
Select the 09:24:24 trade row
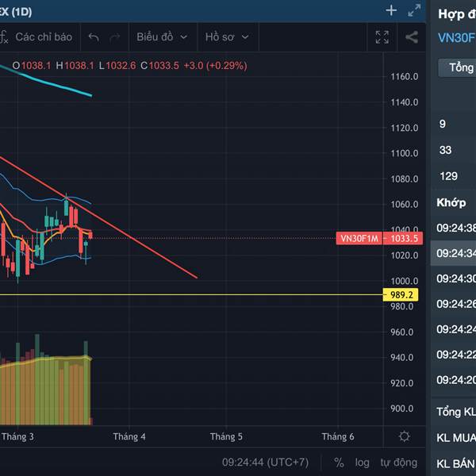(x=453, y=329)
